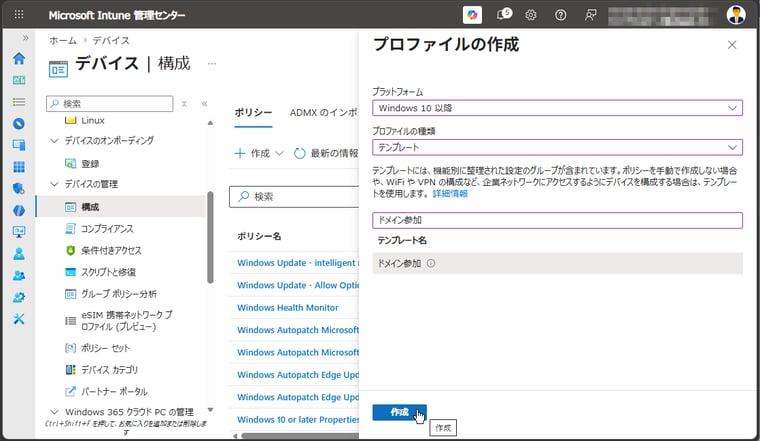760x441 pixels.
Task: Open the Groups icon in the sidebar
Action: [x=19, y=276]
